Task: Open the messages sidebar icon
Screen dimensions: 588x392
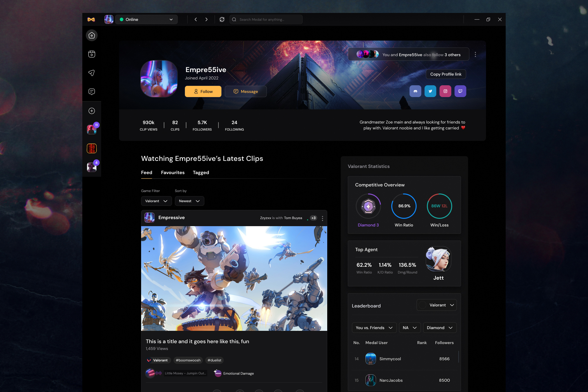Action: (x=92, y=92)
